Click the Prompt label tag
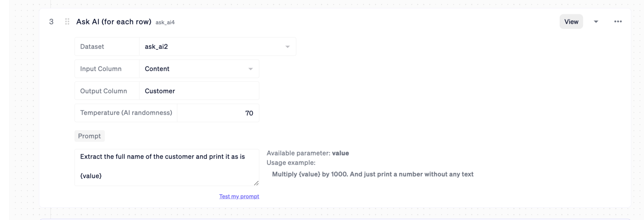This screenshot has height=220, width=644. [x=89, y=136]
